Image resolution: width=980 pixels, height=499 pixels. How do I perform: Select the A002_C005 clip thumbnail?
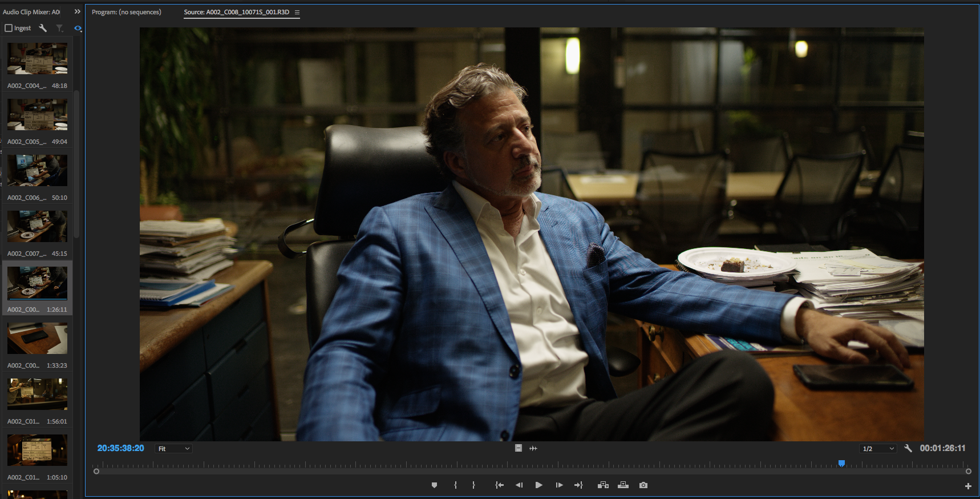pyautogui.click(x=37, y=115)
